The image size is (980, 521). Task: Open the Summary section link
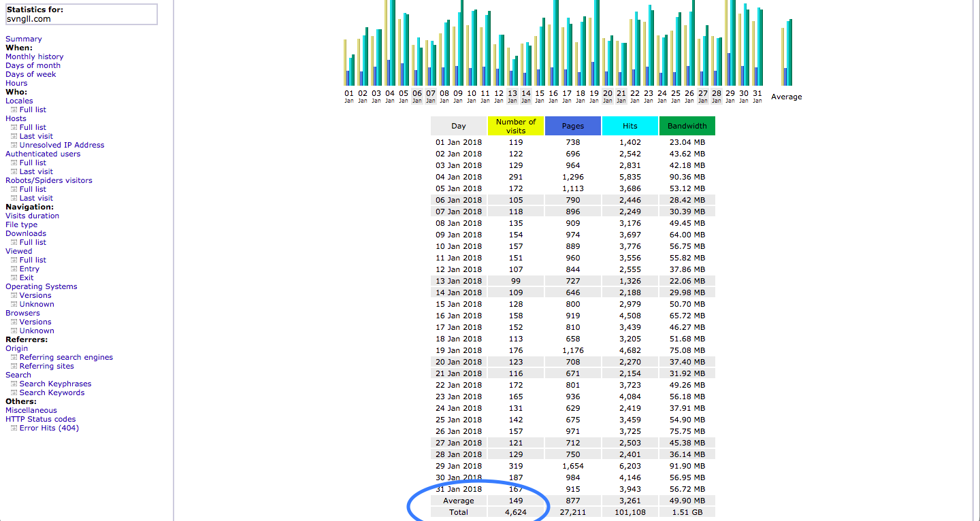(x=24, y=39)
